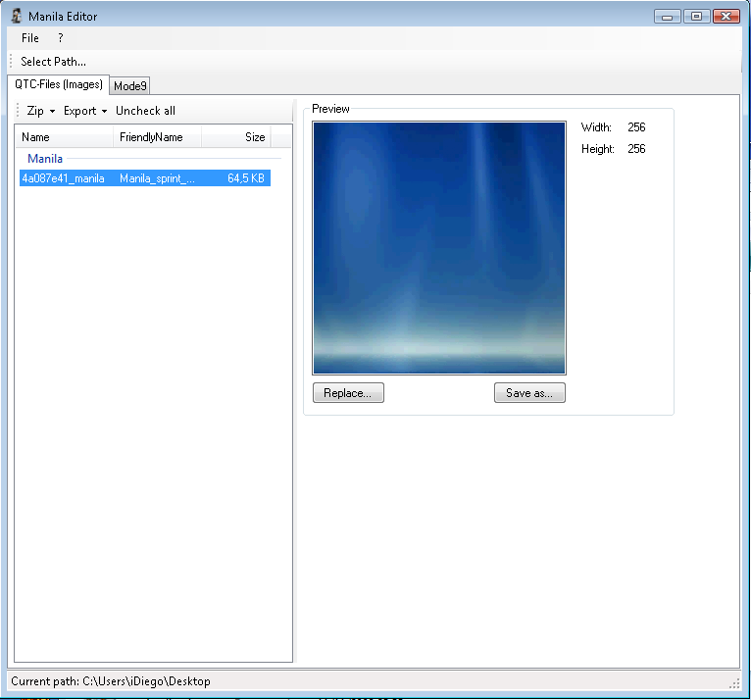Click the blue preview image
The width and height of the screenshot is (751, 700).
[x=439, y=248]
